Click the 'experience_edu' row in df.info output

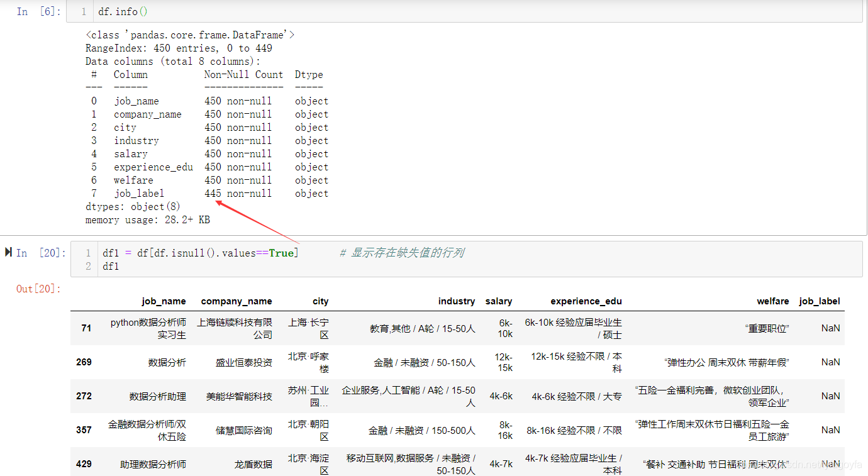[210, 167]
